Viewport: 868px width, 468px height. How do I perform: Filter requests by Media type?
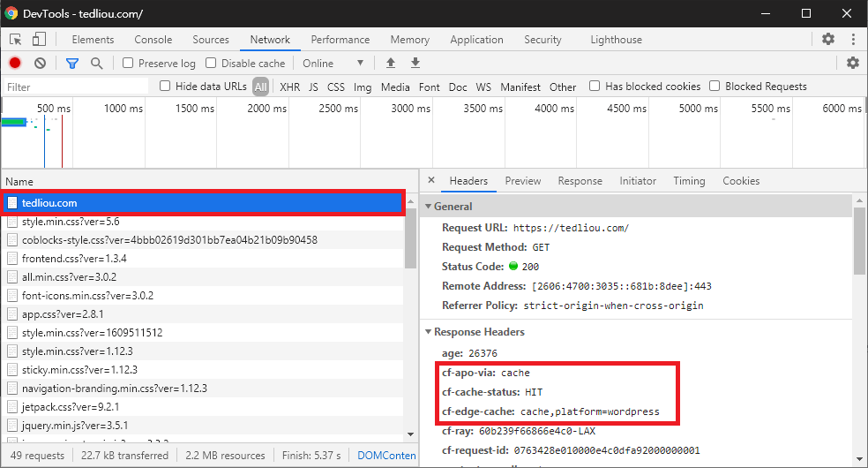click(395, 87)
